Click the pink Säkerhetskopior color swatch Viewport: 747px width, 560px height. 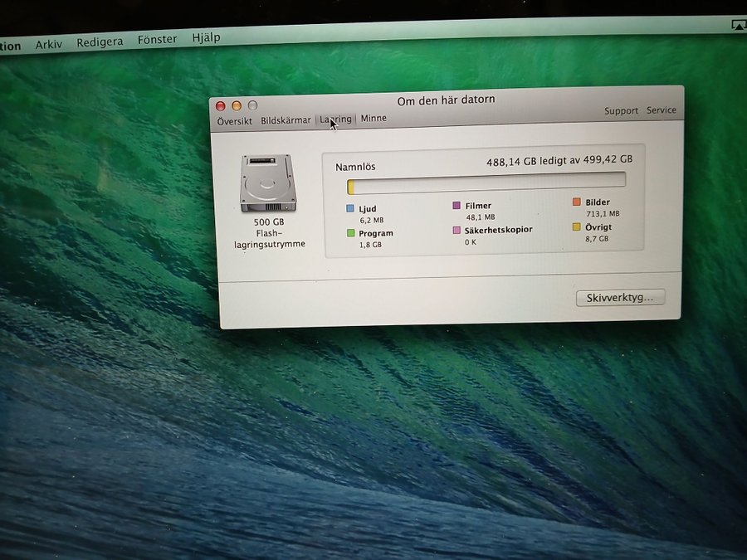pyautogui.click(x=456, y=230)
